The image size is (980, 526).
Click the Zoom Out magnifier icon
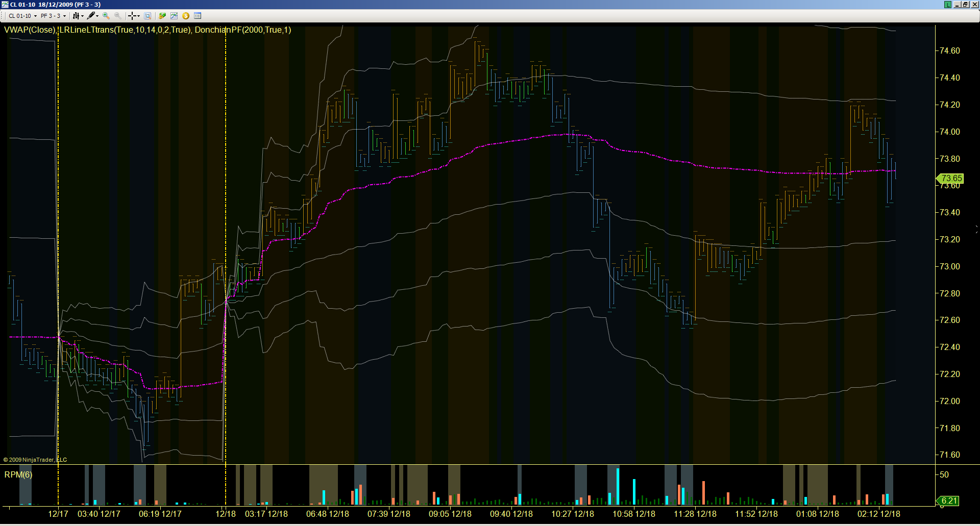pyautogui.click(x=117, y=16)
